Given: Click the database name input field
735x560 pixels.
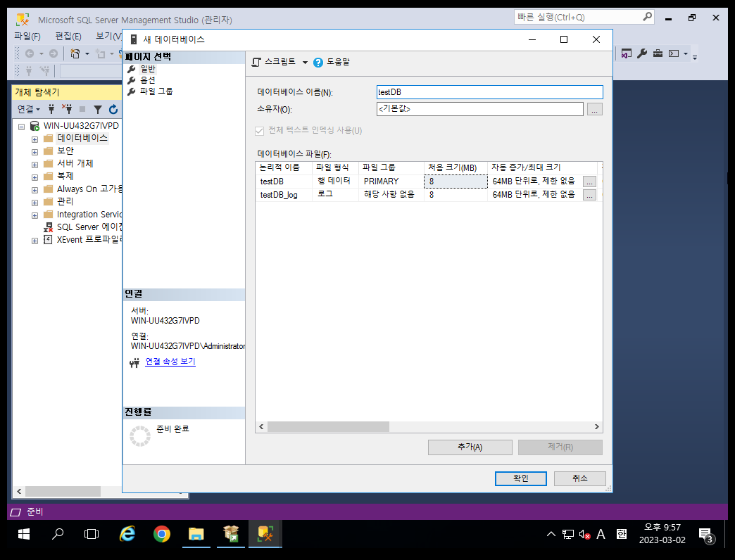Looking at the screenshot, I should [489, 92].
